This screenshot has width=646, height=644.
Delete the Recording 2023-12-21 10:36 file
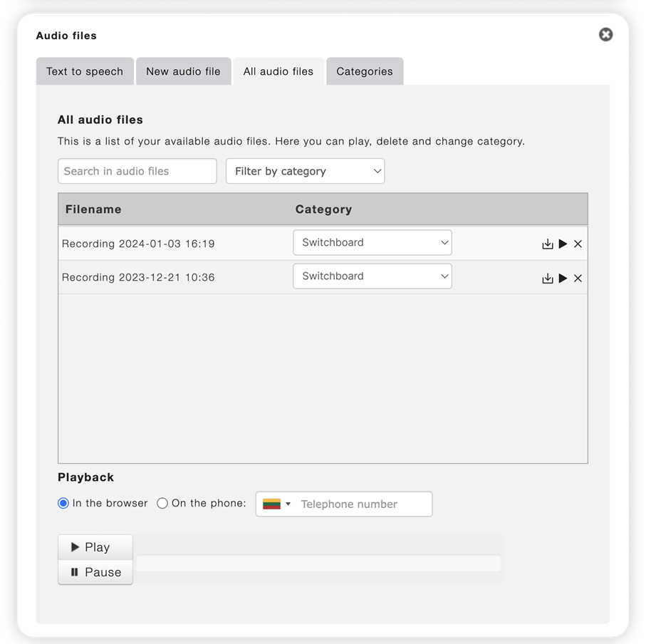pyautogui.click(x=578, y=278)
